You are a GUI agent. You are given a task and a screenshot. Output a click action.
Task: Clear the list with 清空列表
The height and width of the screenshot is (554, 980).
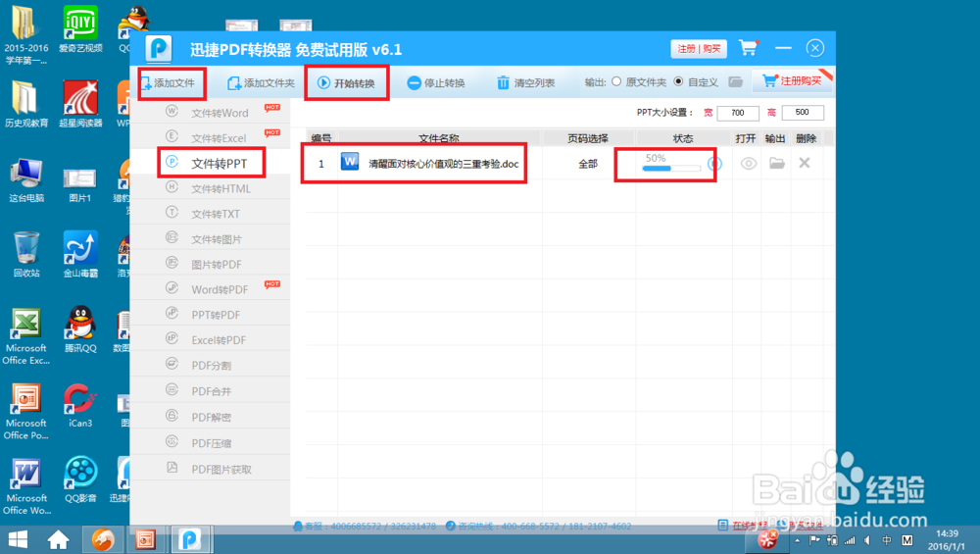pos(525,83)
